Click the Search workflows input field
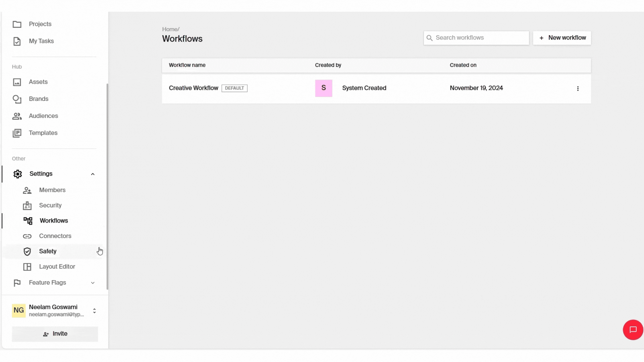 480,38
